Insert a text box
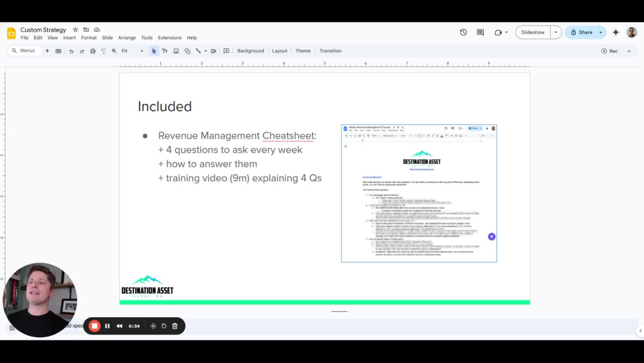 click(165, 51)
